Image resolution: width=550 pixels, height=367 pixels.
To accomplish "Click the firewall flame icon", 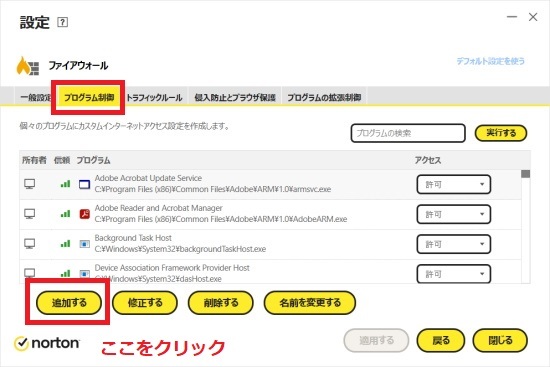I will (28, 66).
